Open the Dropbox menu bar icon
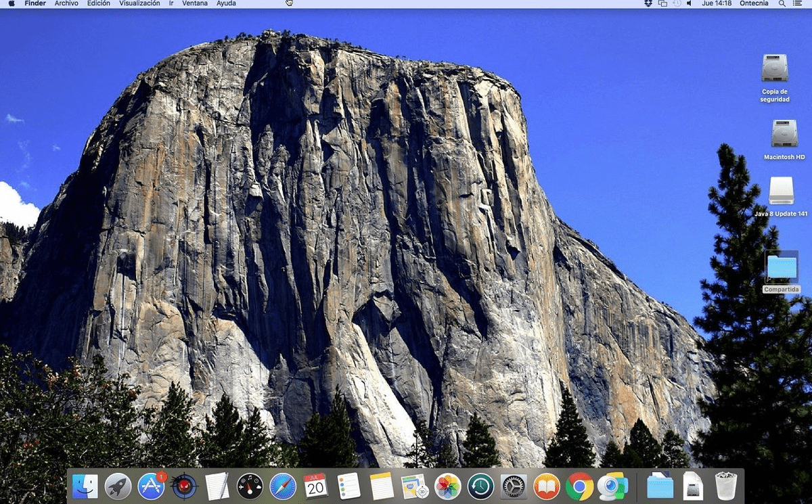Image resolution: width=812 pixels, height=504 pixels. [x=648, y=3]
